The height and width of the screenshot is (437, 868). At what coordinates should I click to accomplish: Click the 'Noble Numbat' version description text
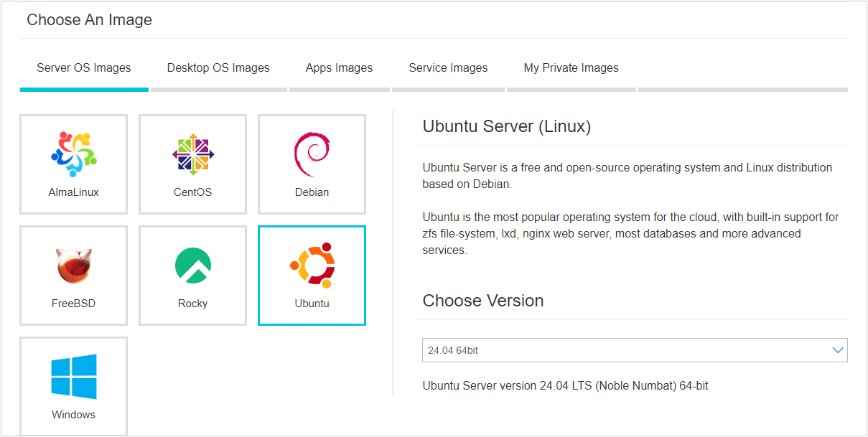tap(566, 386)
